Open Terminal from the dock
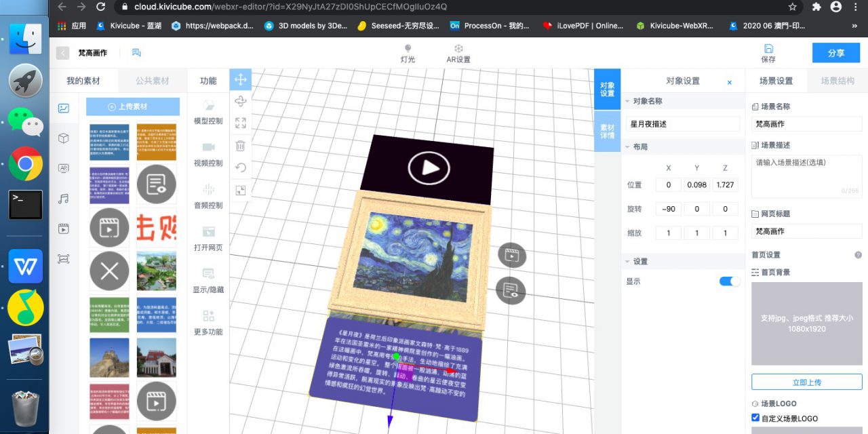Screen dimensions: 868x434 [25, 204]
